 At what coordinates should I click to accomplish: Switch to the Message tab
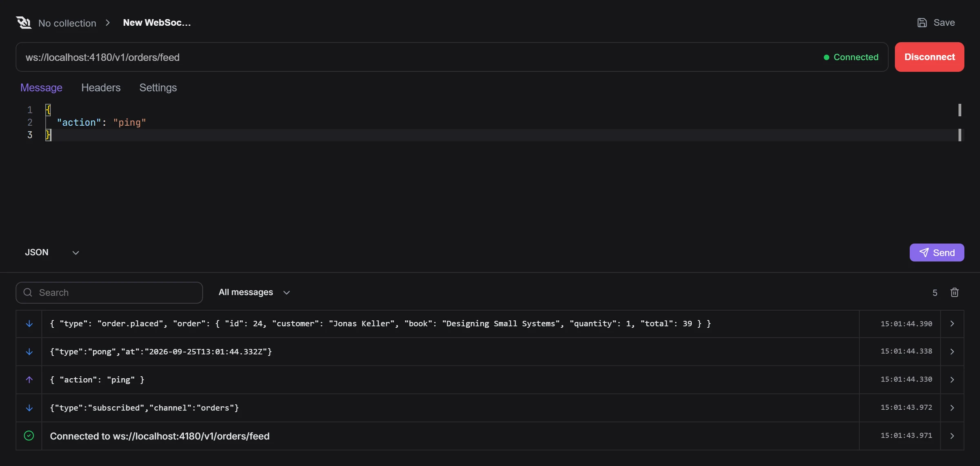pos(41,87)
